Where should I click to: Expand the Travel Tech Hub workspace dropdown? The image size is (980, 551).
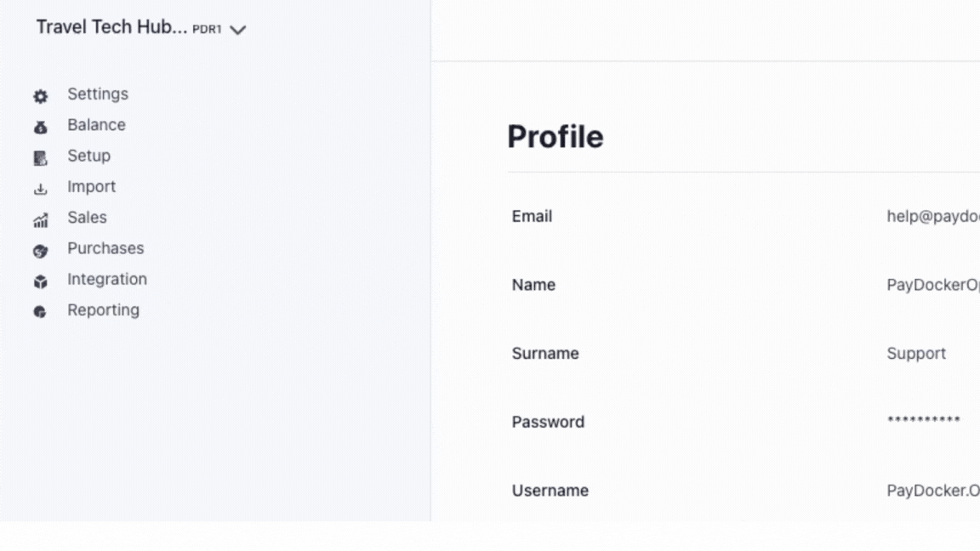pyautogui.click(x=239, y=28)
